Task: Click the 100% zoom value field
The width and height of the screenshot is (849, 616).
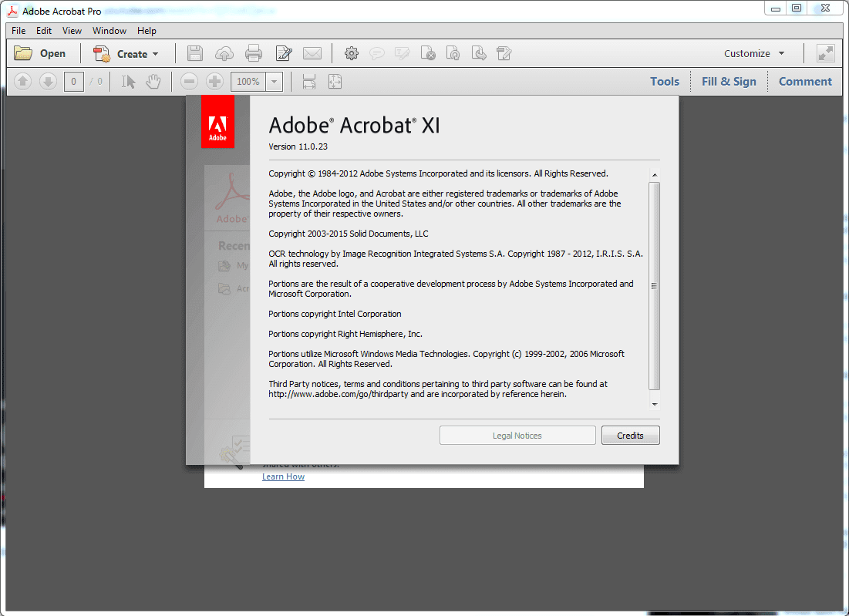Action: pyautogui.click(x=248, y=82)
